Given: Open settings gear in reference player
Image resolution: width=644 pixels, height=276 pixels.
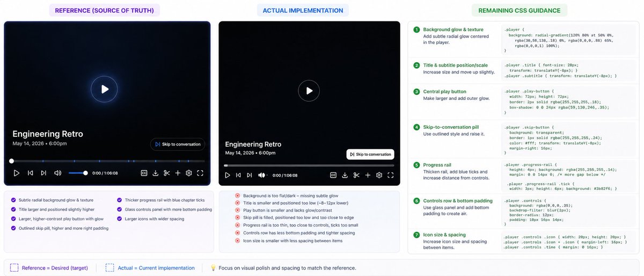Looking at the screenshot, I should [x=189, y=173].
